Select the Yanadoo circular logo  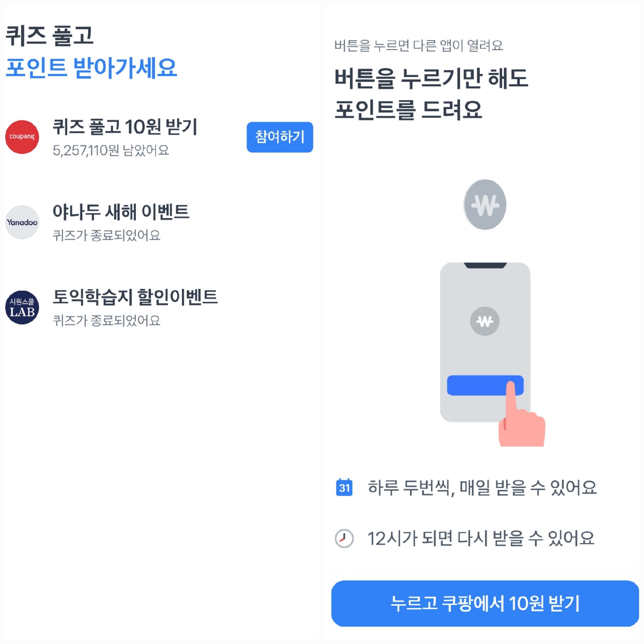tap(22, 222)
